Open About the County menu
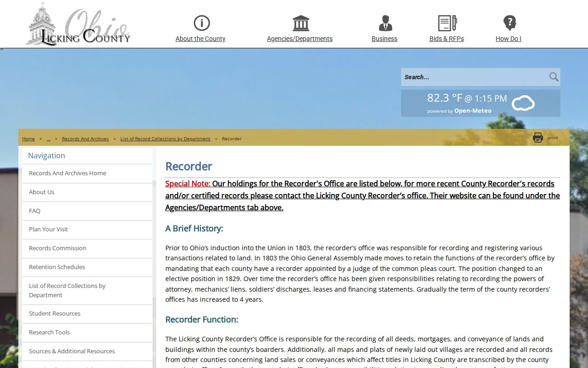 point(200,39)
